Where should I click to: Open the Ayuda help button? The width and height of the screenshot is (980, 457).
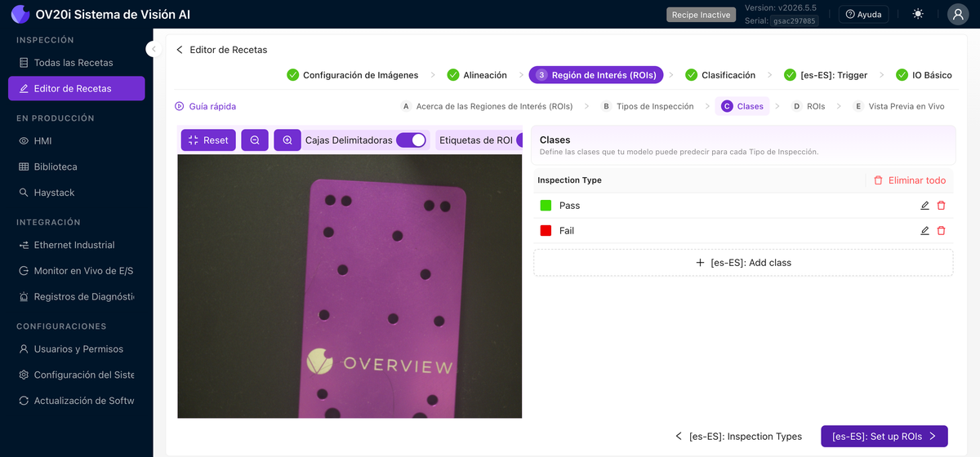(863, 14)
